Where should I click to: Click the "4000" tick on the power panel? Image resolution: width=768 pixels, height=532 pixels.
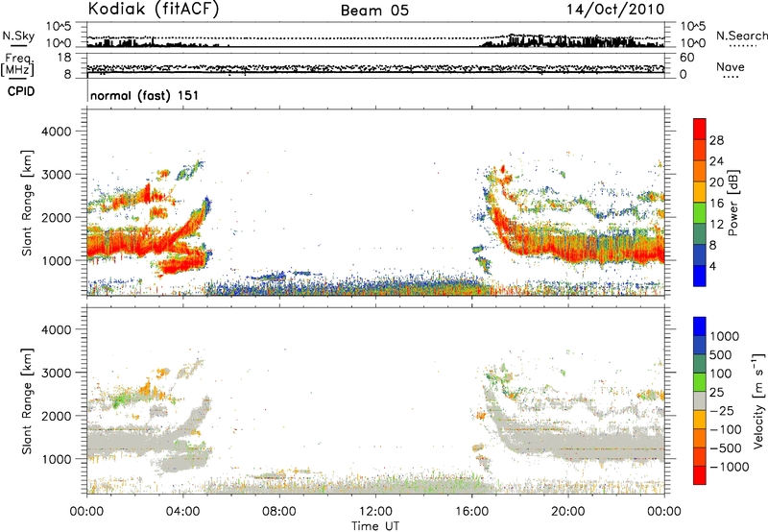point(57,132)
